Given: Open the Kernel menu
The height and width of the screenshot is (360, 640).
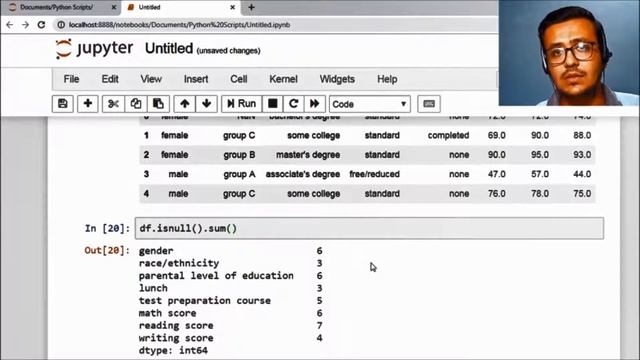Looking at the screenshot, I should coord(283,79).
